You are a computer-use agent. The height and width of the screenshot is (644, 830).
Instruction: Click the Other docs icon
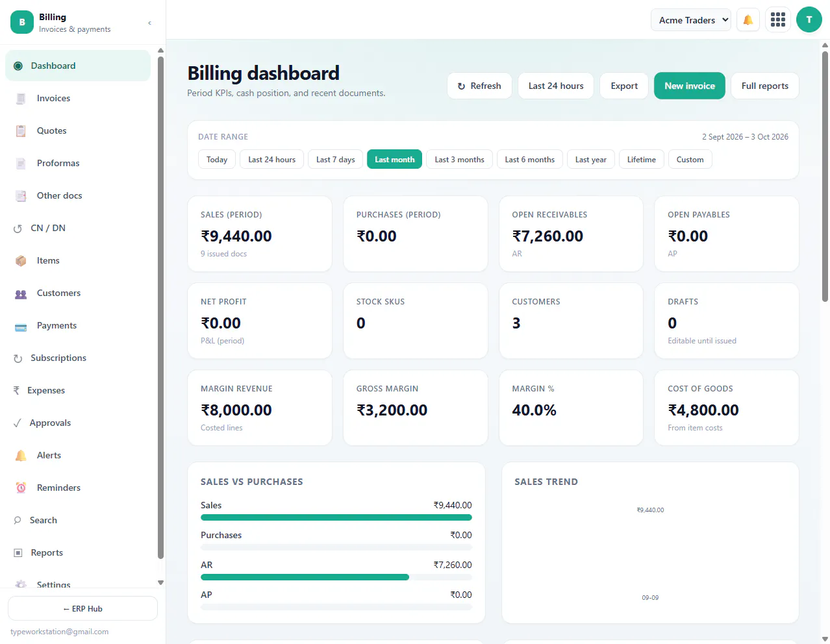(x=21, y=196)
